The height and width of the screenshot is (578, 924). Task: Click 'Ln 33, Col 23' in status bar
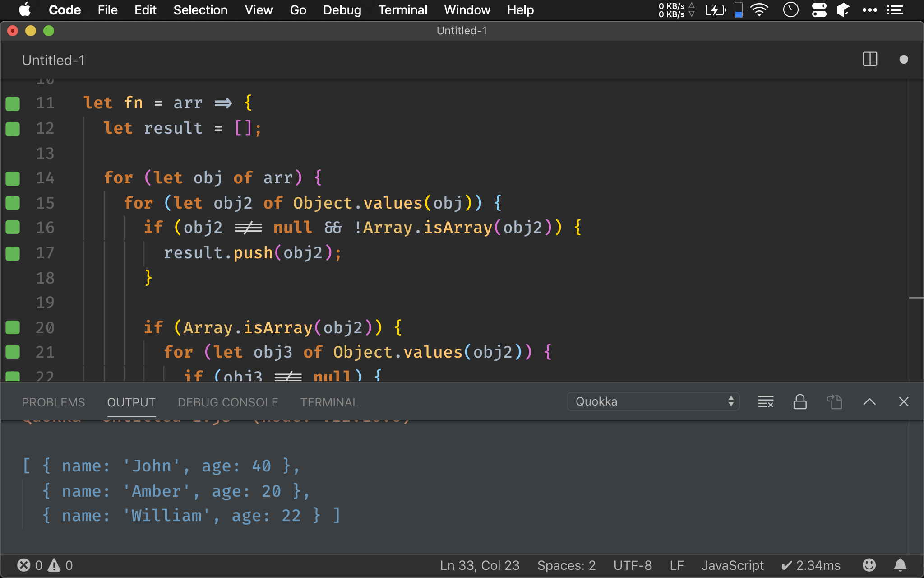coord(480,565)
